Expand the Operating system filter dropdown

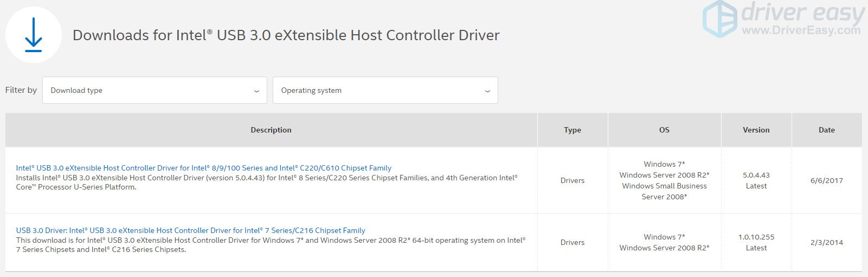pyautogui.click(x=385, y=90)
